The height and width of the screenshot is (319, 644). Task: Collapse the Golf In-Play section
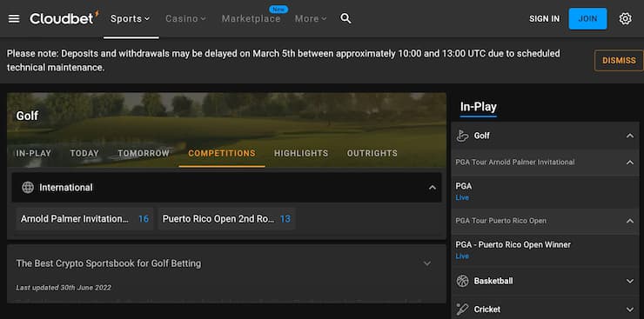coord(630,136)
